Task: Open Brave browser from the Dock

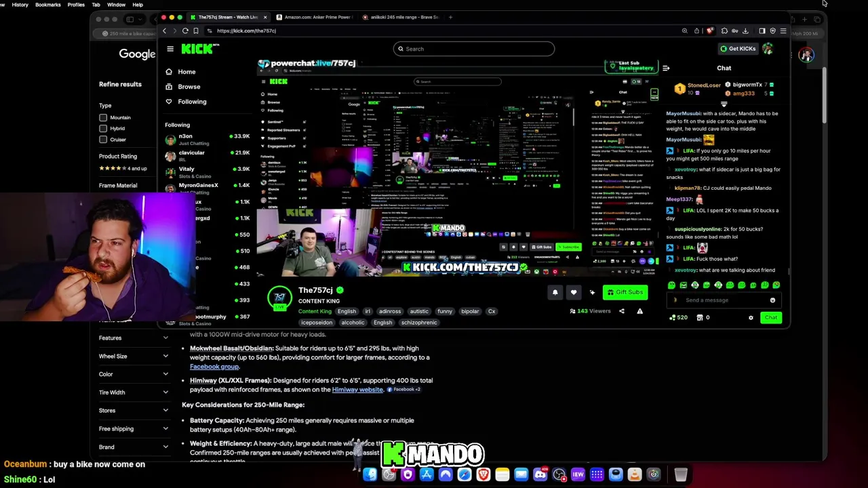Action: [483, 474]
